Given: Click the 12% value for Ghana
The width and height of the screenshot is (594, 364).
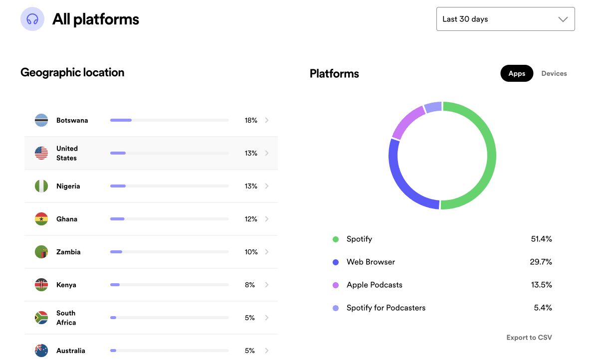Looking at the screenshot, I should (251, 219).
